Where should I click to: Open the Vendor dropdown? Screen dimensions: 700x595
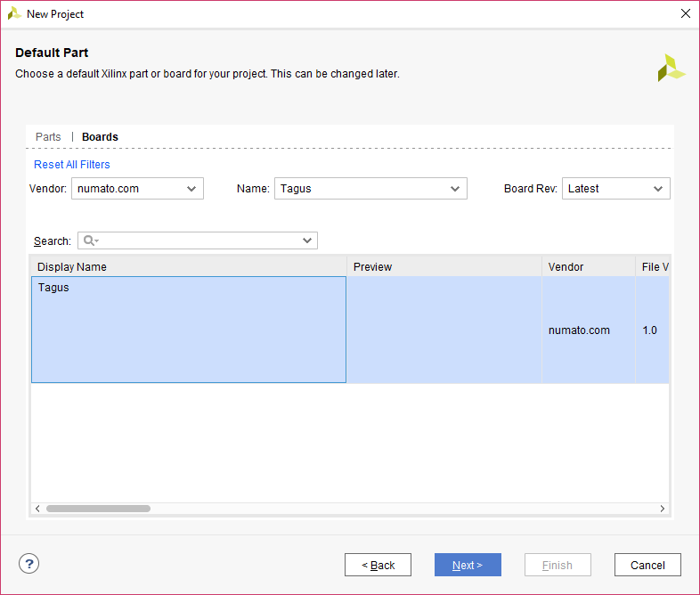coord(137,189)
